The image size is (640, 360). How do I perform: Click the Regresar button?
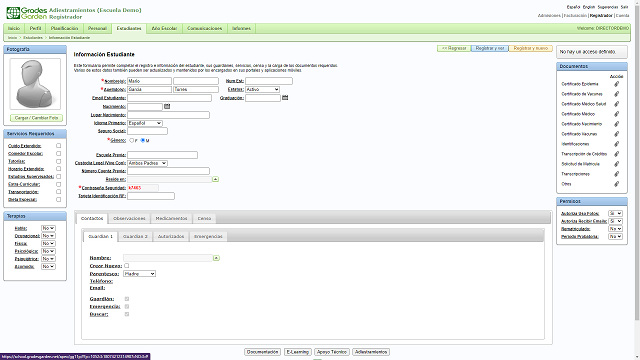point(454,48)
